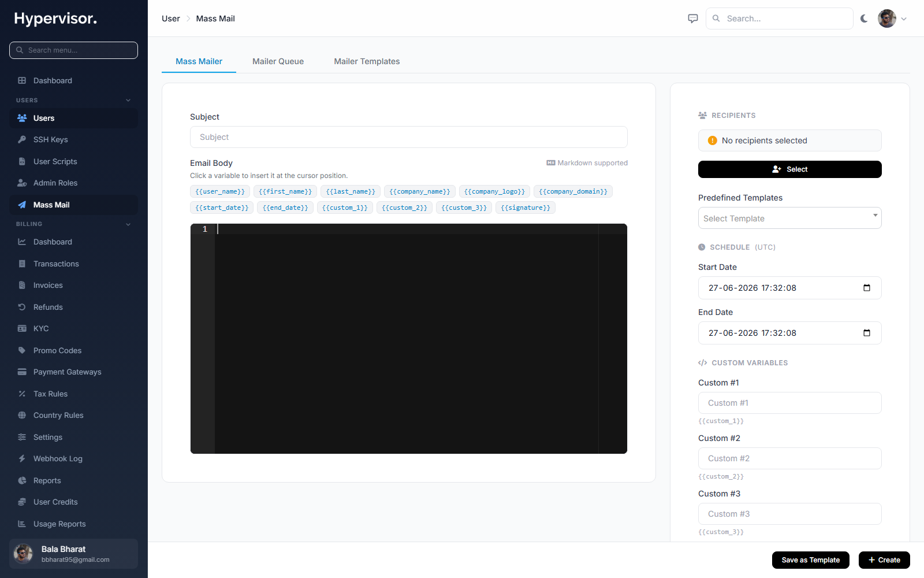
Task: Insert the {{signature}} variable
Action: pos(526,208)
